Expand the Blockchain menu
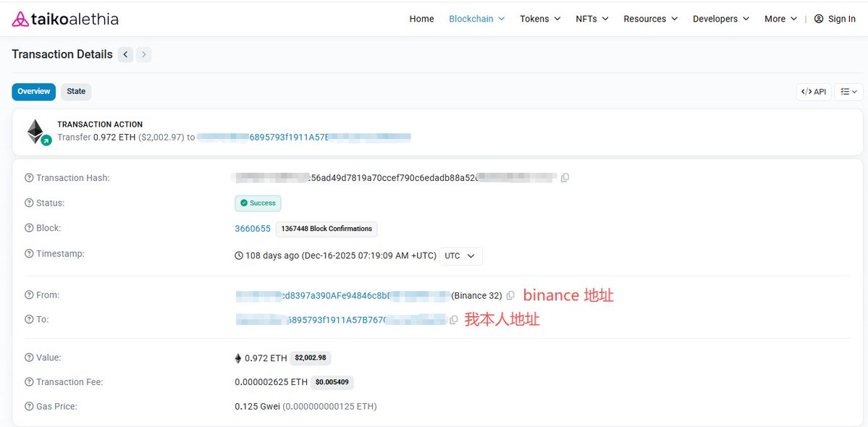Image resolution: width=868 pixels, height=427 pixels. [x=476, y=19]
